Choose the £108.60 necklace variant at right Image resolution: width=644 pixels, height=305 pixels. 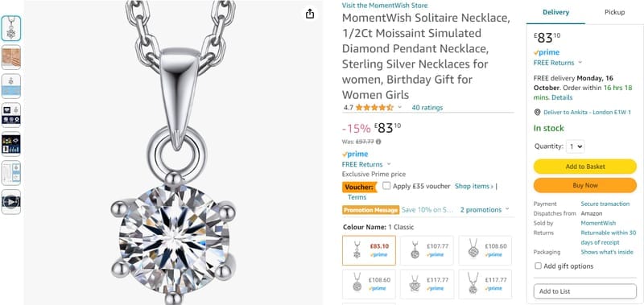coord(485,250)
